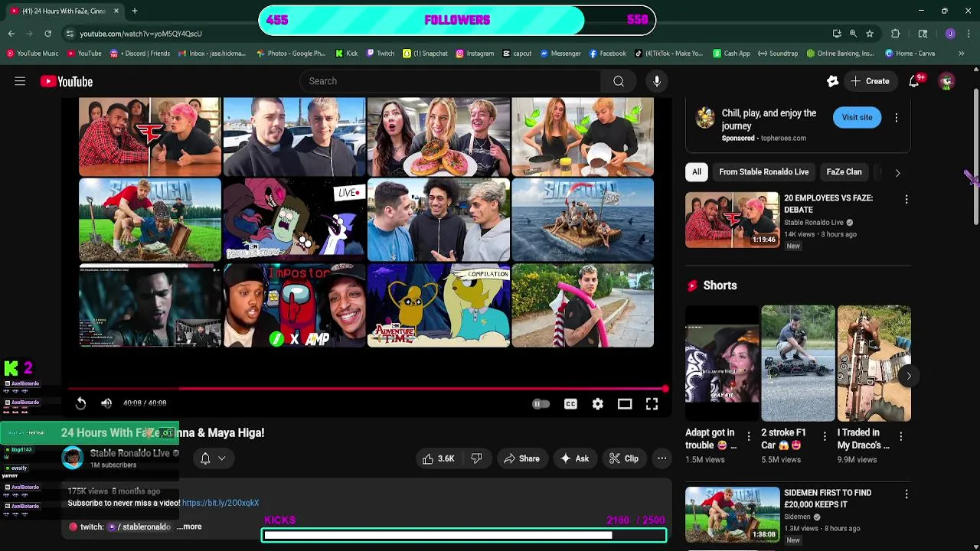Click the browser address bar URL
The width and height of the screenshot is (980, 551).
point(141,34)
